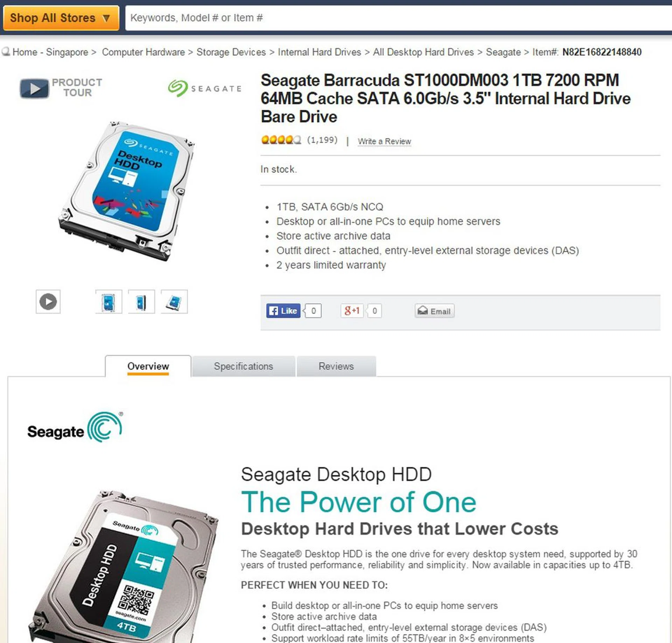This screenshot has height=643, width=672.
Task: Open Internal Hard Drives breadcrumb link
Action: click(319, 52)
